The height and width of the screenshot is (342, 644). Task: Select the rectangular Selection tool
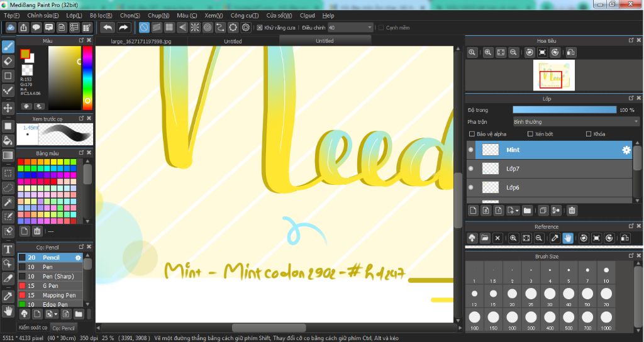(x=8, y=173)
